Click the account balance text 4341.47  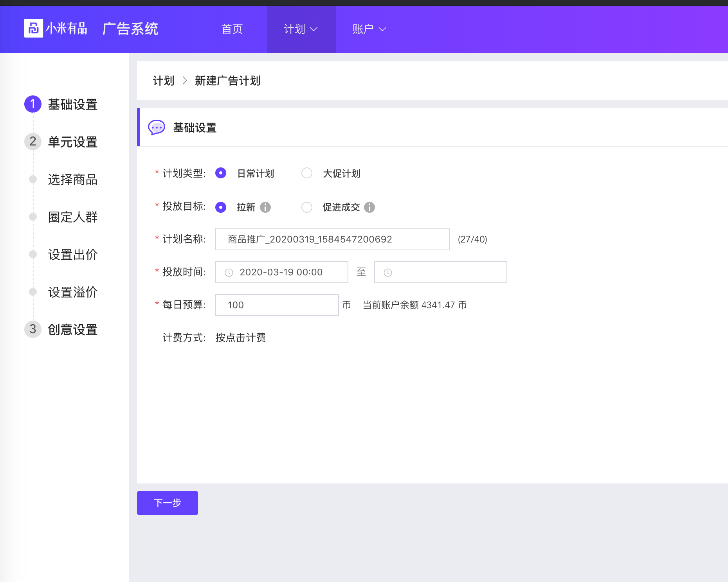point(415,305)
